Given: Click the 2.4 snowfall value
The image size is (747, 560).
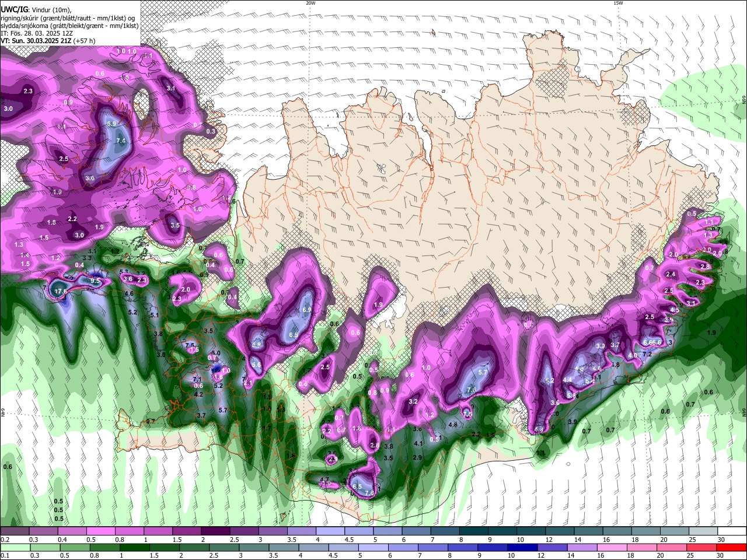Looking at the screenshot, I should 671,274.
